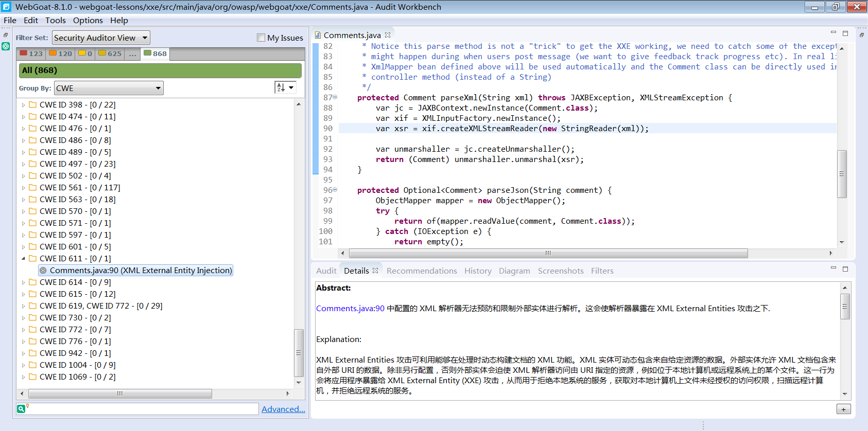The width and height of the screenshot is (868, 431).
Task: Collapse the CWE ID 611 node
Action: click(23, 258)
